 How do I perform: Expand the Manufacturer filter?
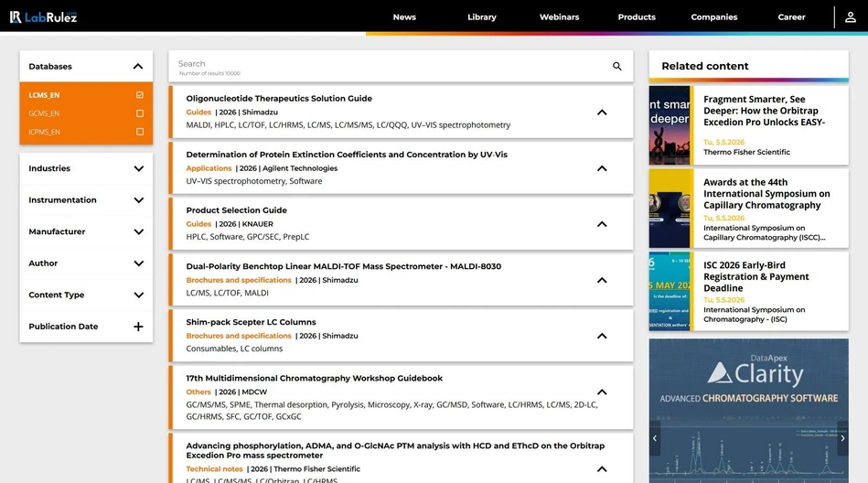(138, 231)
